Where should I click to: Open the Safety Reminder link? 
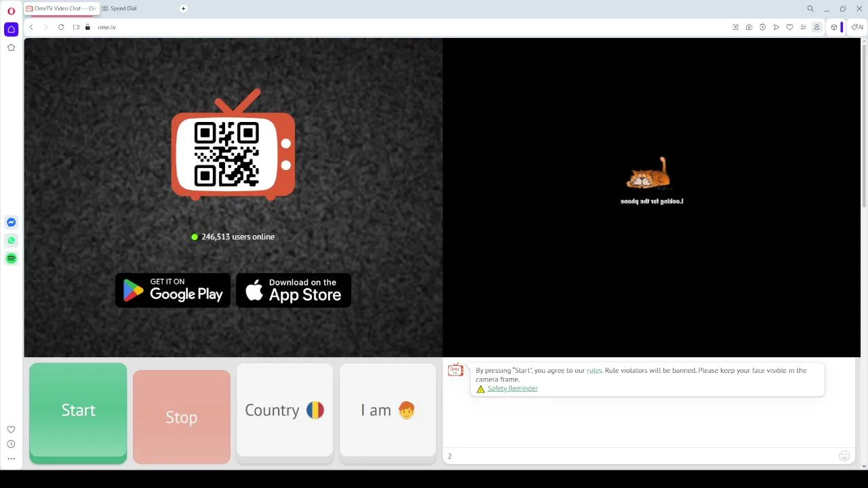pyautogui.click(x=513, y=388)
